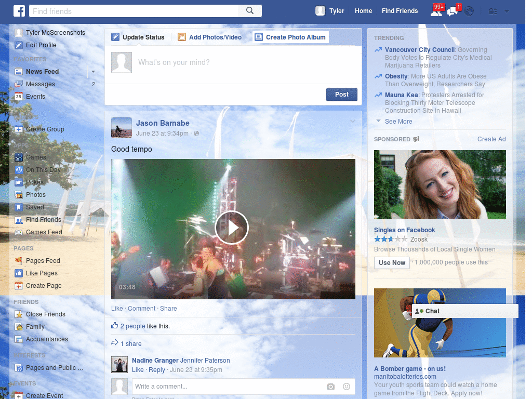Image resolution: width=532 pixels, height=399 pixels.
Task: Open the Mauna Kea trending topic
Action: [402, 95]
